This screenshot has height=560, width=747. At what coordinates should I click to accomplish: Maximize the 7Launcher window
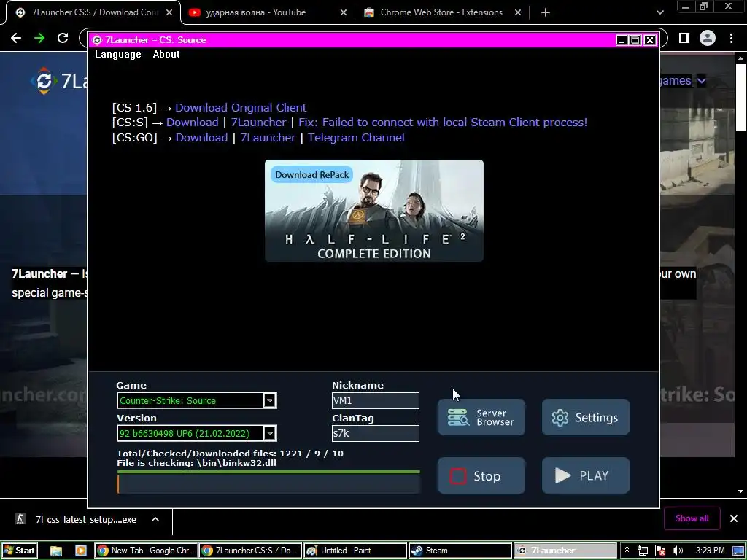[635, 40]
